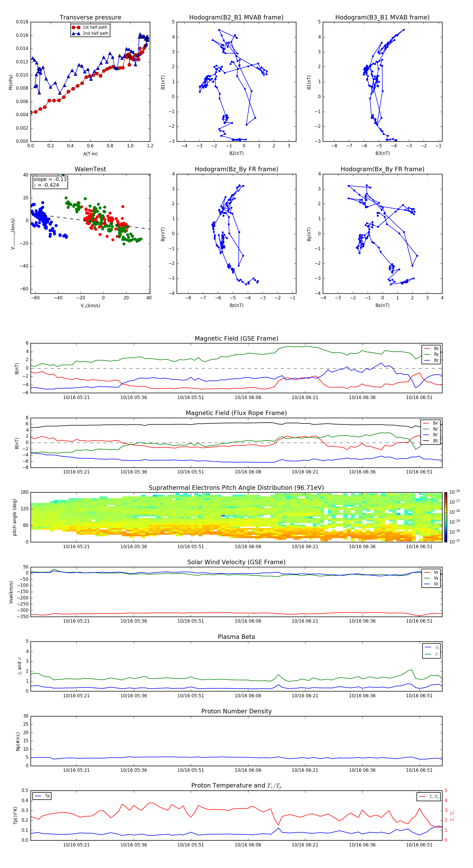Viewport: 473px width, 868px height.
Task: Select the "slope = -0.13" annotation text
Action: pyautogui.click(x=50, y=179)
